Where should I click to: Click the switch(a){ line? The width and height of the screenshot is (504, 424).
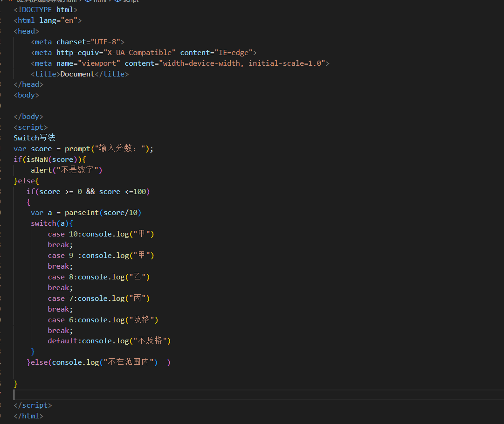point(52,223)
